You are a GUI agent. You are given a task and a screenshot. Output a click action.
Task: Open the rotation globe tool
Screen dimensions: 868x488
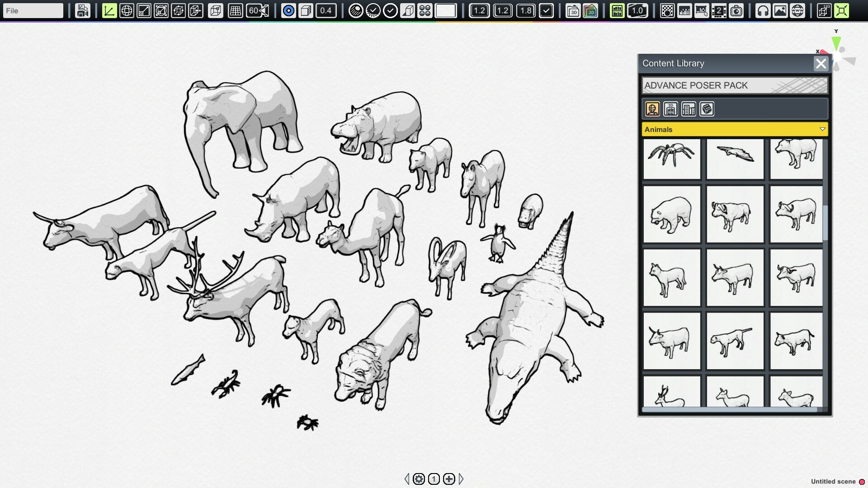tap(127, 10)
